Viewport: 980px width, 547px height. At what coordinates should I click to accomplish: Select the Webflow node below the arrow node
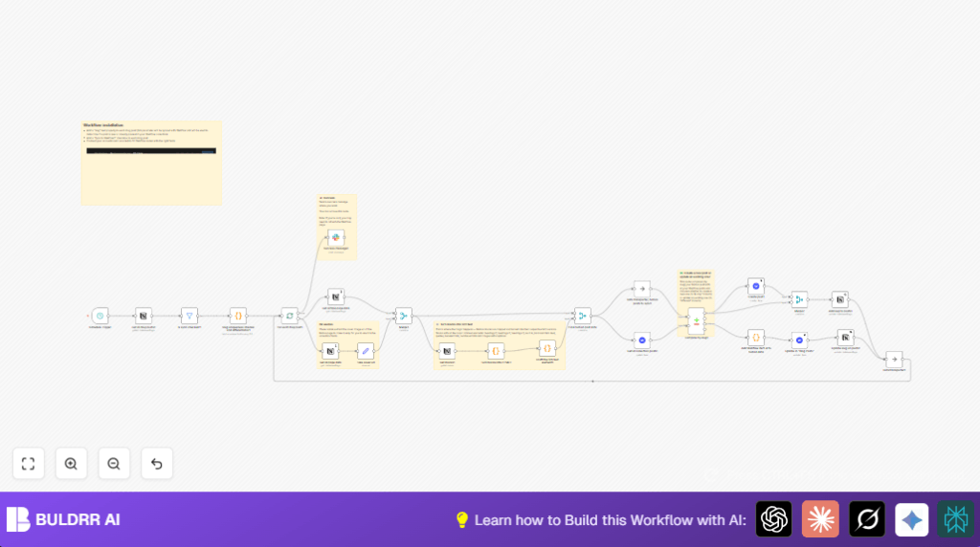[642, 340]
